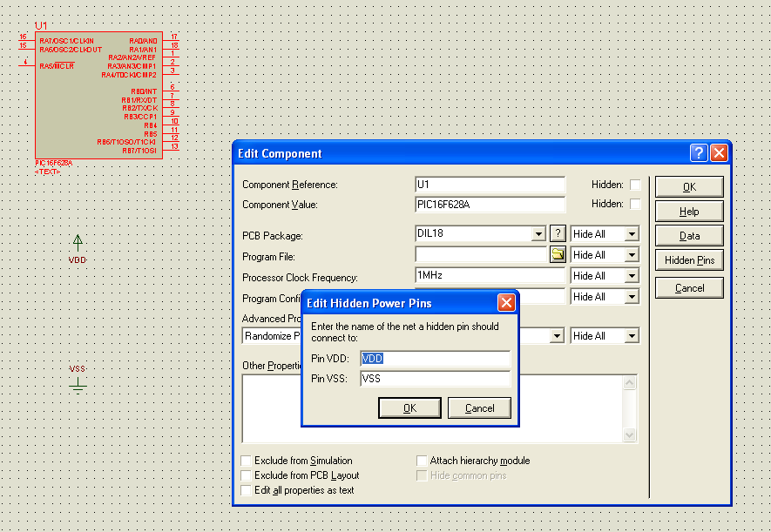Click the Other Properties scroll up arrow
Screen dimensions: 771x532
629,382
